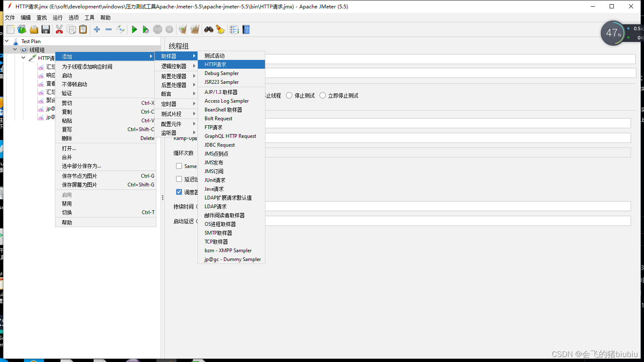This screenshot has width=644, height=362.
Task: Enable the 延迟创建线程 checkbox
Action: 179,179
